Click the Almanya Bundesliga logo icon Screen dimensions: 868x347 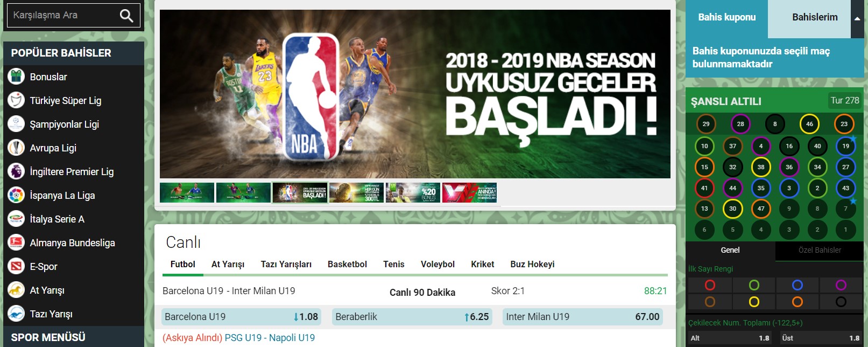[16, 242]
